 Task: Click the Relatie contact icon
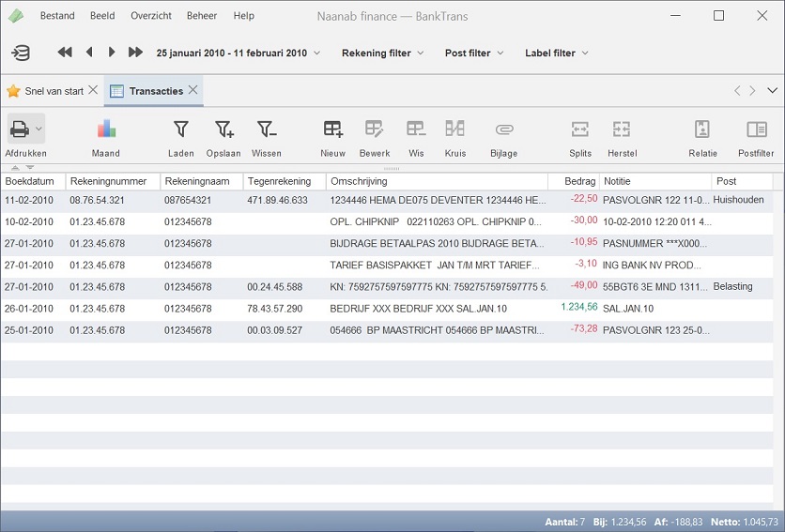tap(702, 129)
